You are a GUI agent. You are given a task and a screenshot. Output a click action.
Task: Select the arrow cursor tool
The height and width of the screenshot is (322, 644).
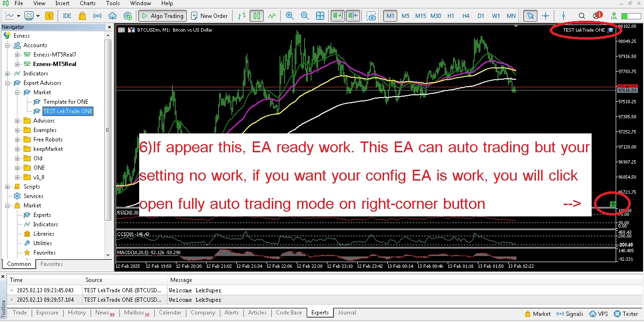(530, 16)
